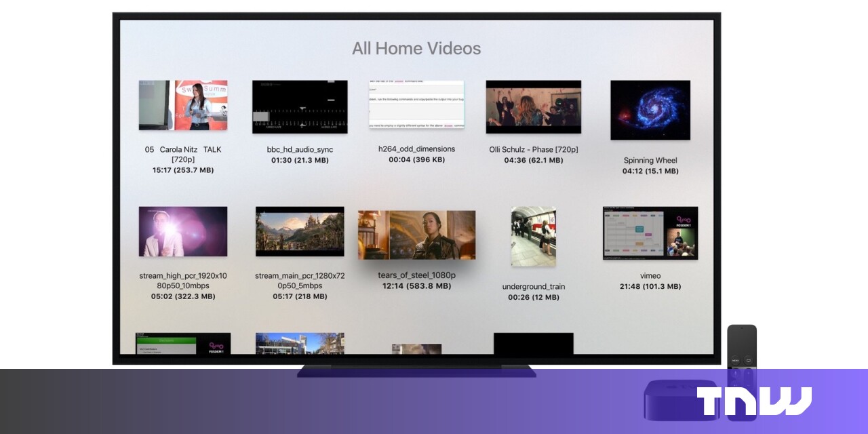Play the focused tears_of_steel_1080p thumbnail
The height and width of the screenshot is (434, 868).
click(x=416, y=235)
